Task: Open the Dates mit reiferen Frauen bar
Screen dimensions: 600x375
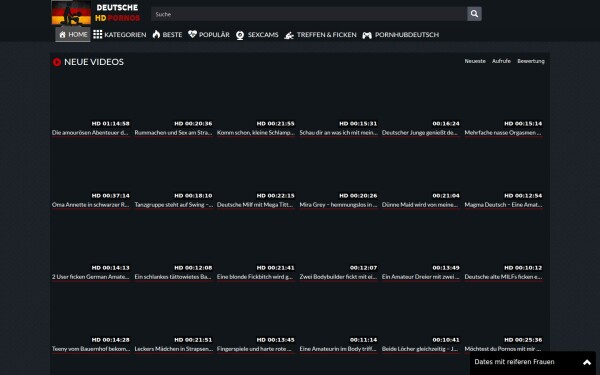Action: click(533, 363)
